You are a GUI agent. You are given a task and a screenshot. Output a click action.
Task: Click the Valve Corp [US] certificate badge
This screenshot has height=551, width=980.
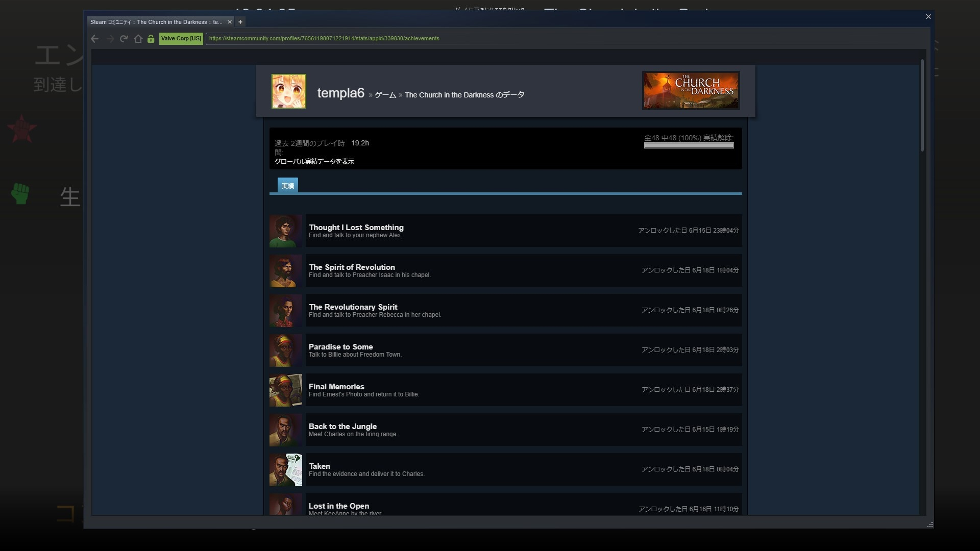(x=181, y=39)
